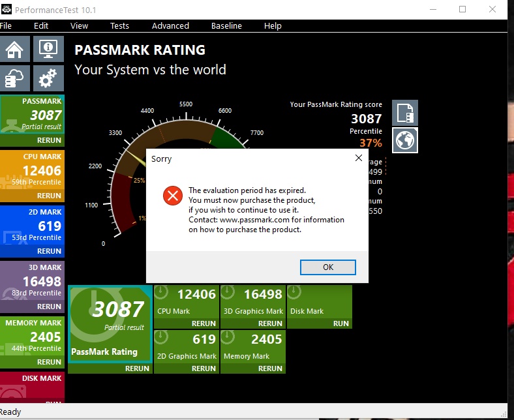Viewport: 514px width, 420px height.
Task: Click the large PassMark Rating 3087 tile
Action: [110, 324]
